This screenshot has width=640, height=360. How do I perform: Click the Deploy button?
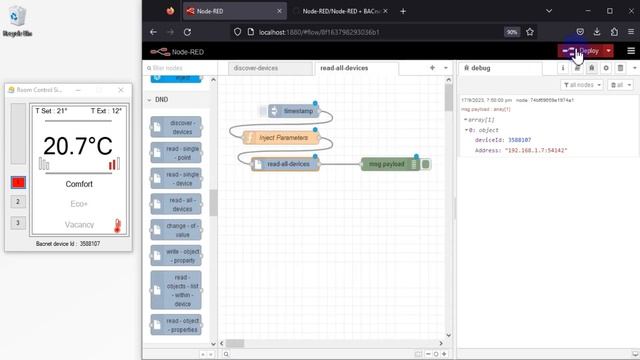coord(581,51)
